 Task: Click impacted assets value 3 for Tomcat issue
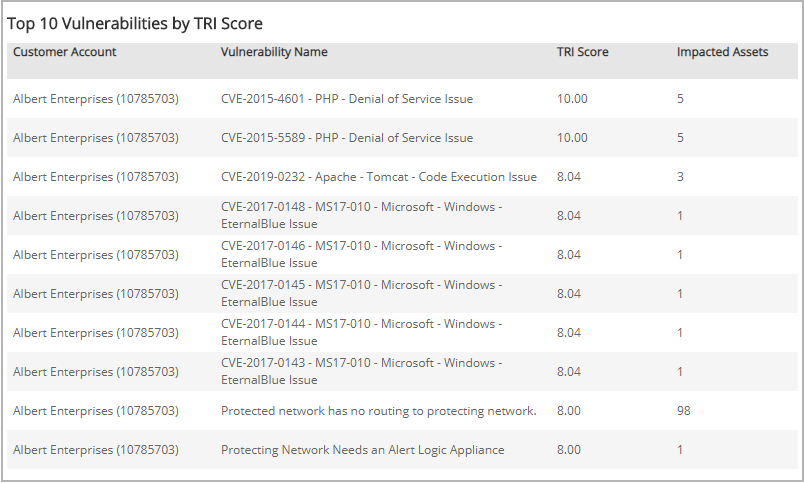click(x=680, y=177)
